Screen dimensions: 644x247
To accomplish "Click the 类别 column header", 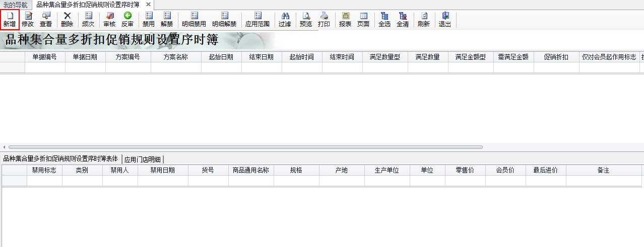I will coord(82,170).
